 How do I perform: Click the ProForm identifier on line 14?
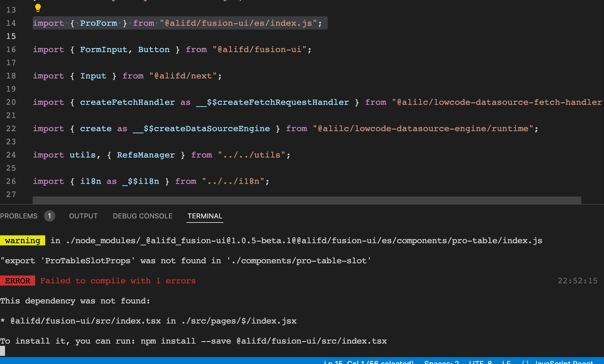tap(99, 23)
